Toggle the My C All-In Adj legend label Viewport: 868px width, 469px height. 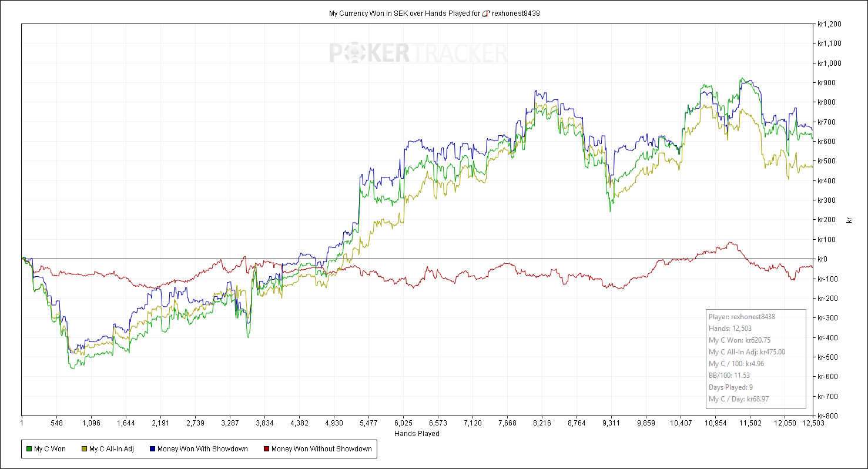click(111, 449)
